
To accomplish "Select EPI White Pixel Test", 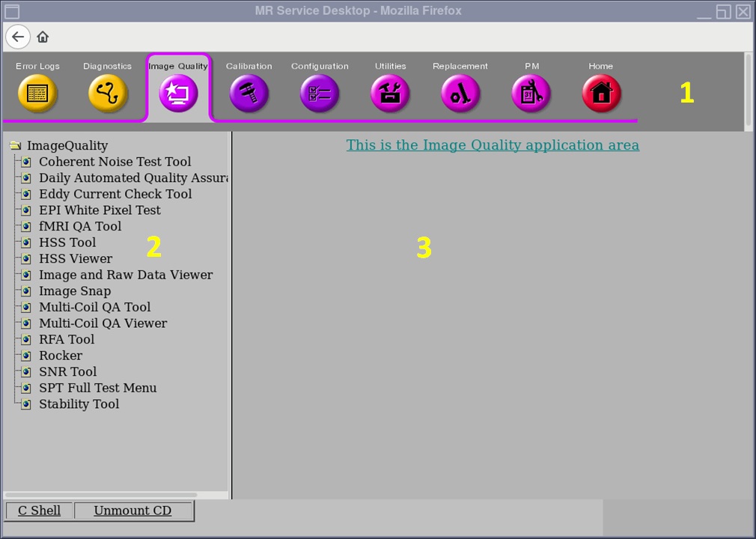I will click(100, 210).
